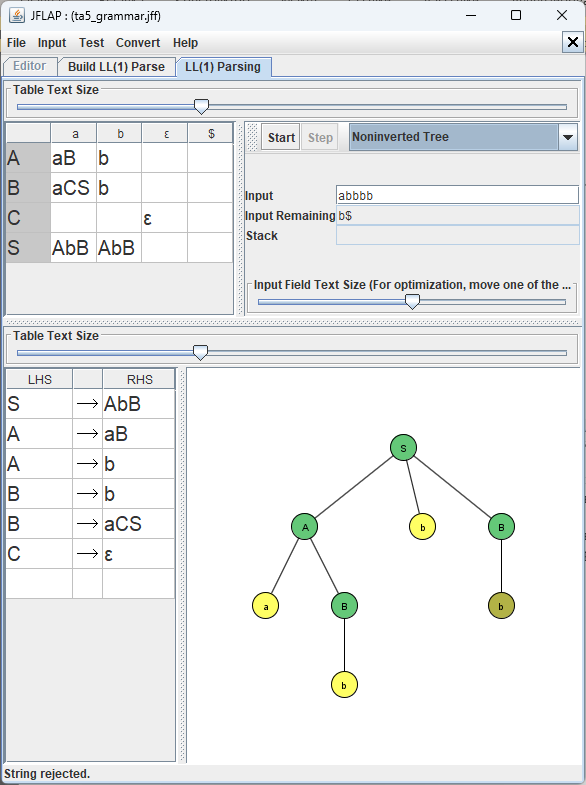The image size is (586, 785).
Task: Open the Input menu
Action: point(52,43)
